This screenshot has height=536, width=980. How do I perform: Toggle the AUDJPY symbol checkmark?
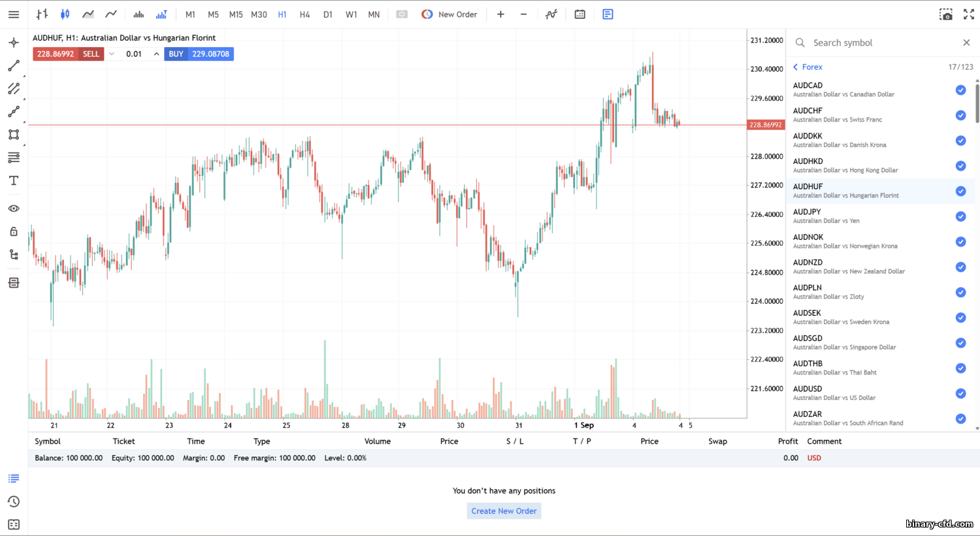coord(960,216)
